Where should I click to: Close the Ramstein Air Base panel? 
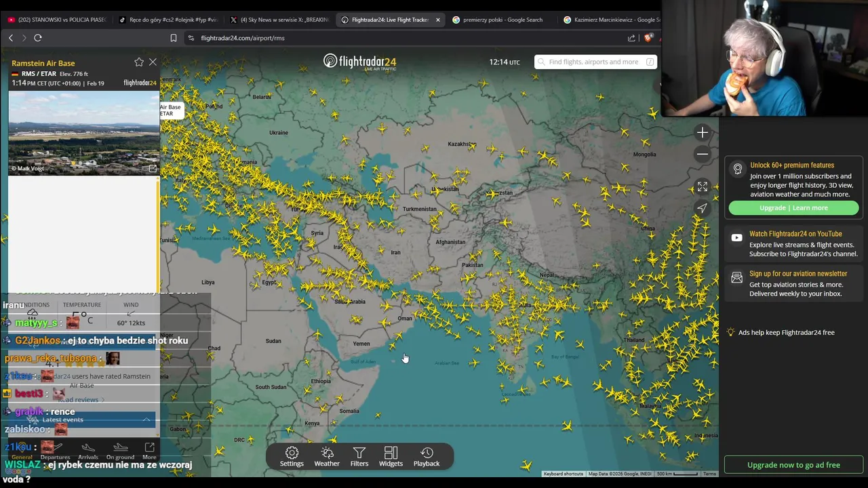(x=153, y=62)
